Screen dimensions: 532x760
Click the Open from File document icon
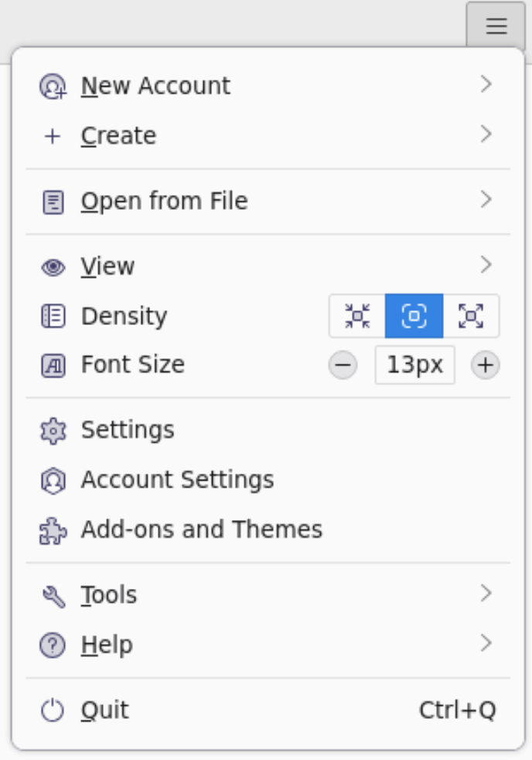click(53, 202)
